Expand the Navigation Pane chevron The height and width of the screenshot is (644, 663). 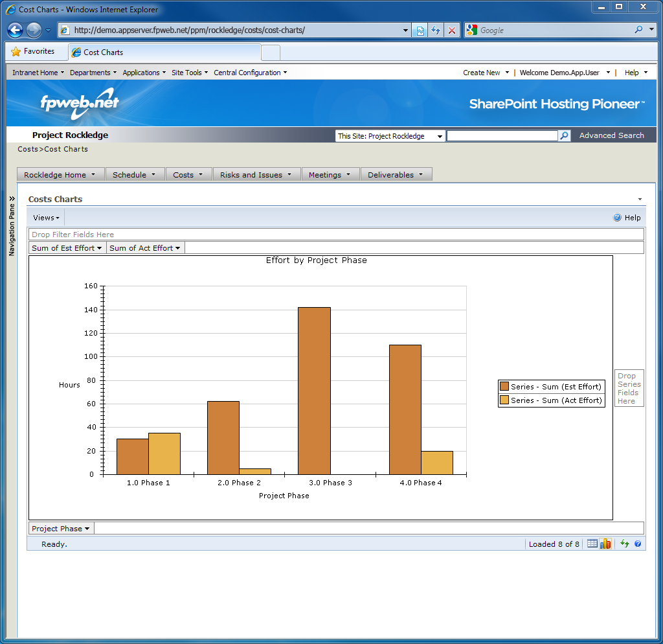12,198
